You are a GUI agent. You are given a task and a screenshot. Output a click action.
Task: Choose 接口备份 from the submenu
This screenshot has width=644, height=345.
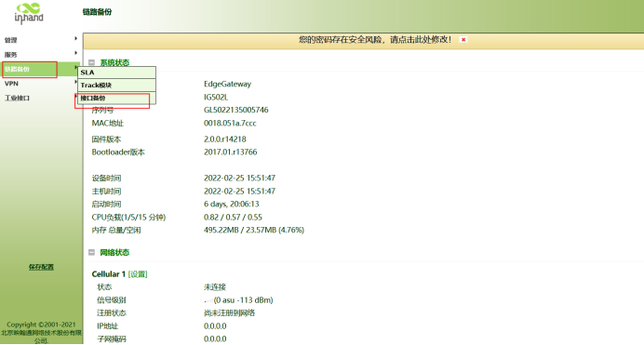tap(116, 98)
